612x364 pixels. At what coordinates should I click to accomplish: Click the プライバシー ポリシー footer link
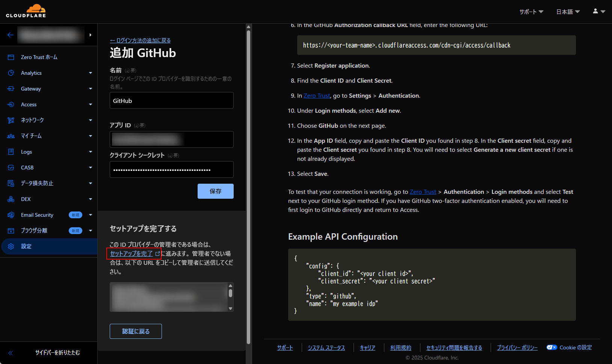(x=517, y=348)
